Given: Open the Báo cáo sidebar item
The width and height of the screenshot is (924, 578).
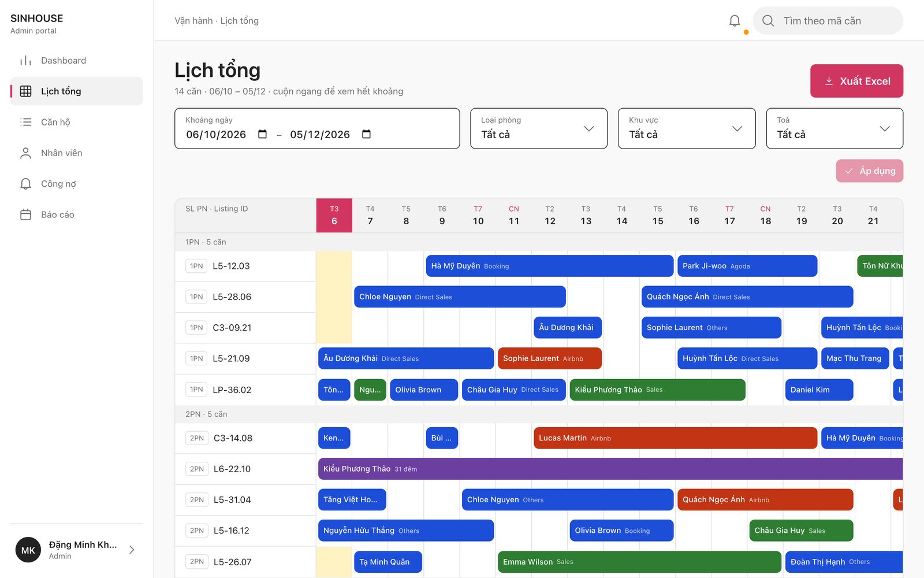Looking at the screenshot, I should (76, 214).
